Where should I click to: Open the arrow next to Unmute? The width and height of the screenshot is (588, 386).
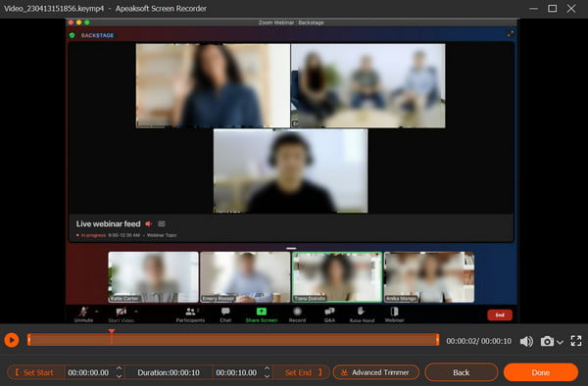96,311
